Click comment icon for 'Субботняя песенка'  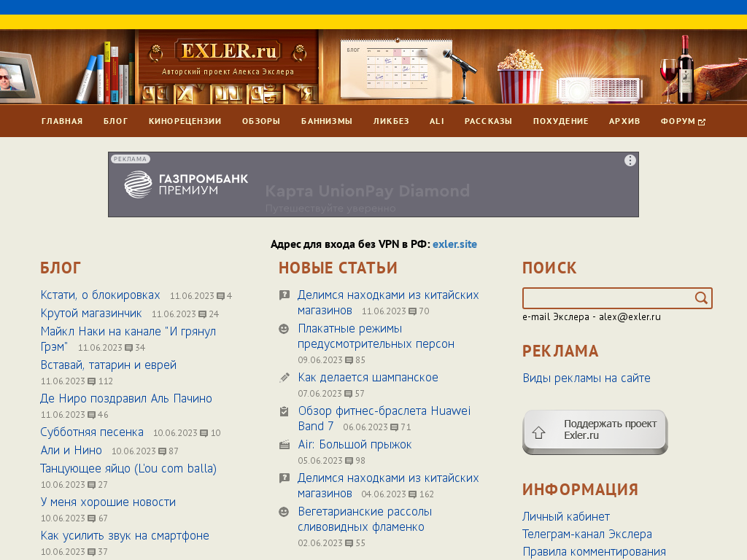(204, 433)
